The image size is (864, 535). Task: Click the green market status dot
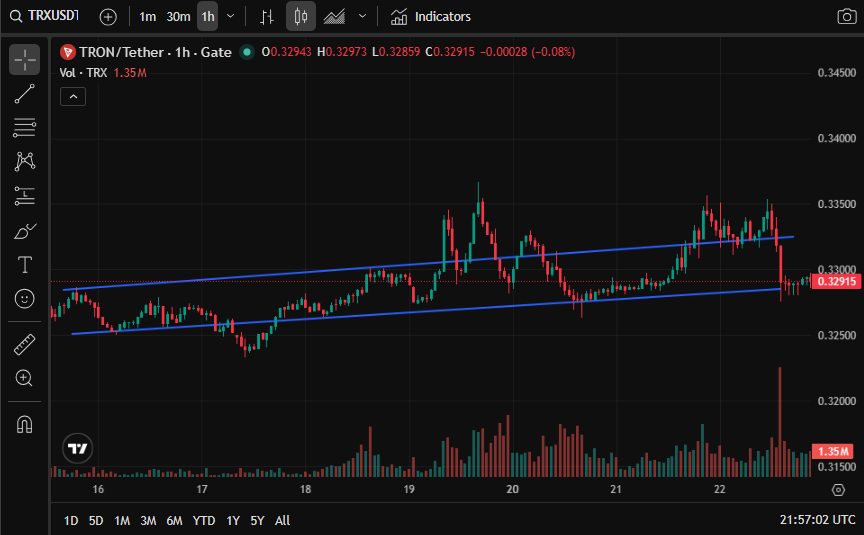tap(247, 52)
